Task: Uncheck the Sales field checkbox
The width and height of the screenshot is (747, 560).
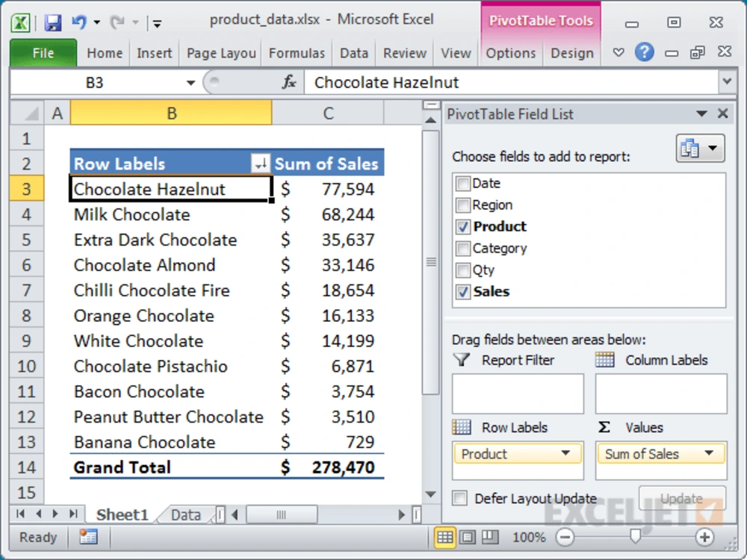Action: 462,291
